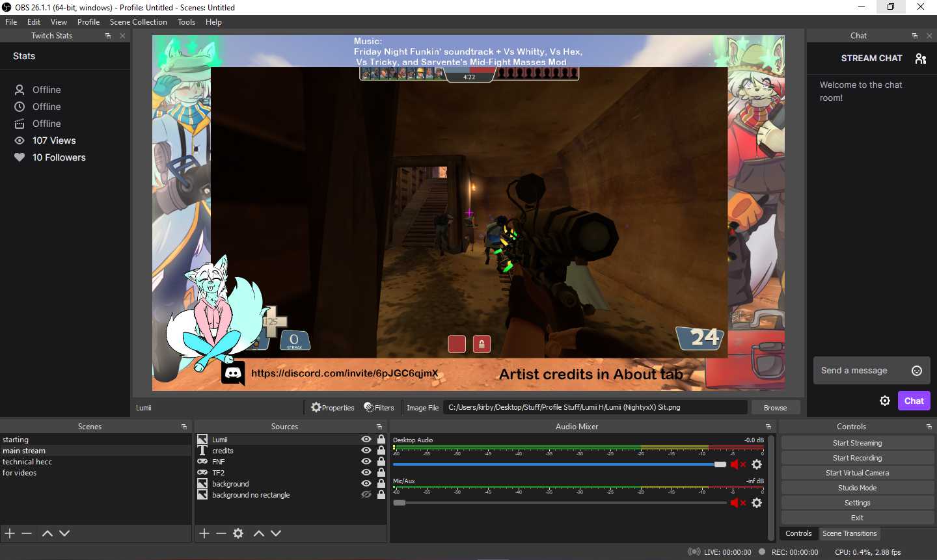Switch to Scene Transitions tab

pos(849,533)
